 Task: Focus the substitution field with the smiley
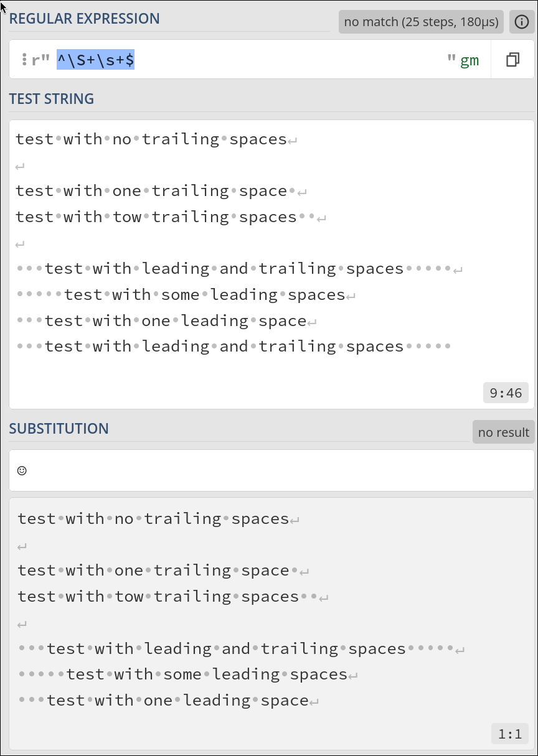pos(271,470)
